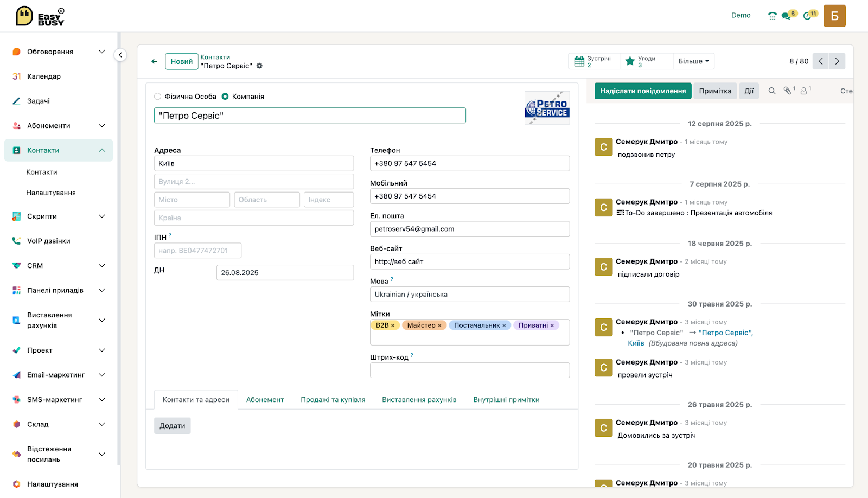This screenshot has height=498, width=868.
Task: Open the Контакти submenu item
Action: [42, 172]
